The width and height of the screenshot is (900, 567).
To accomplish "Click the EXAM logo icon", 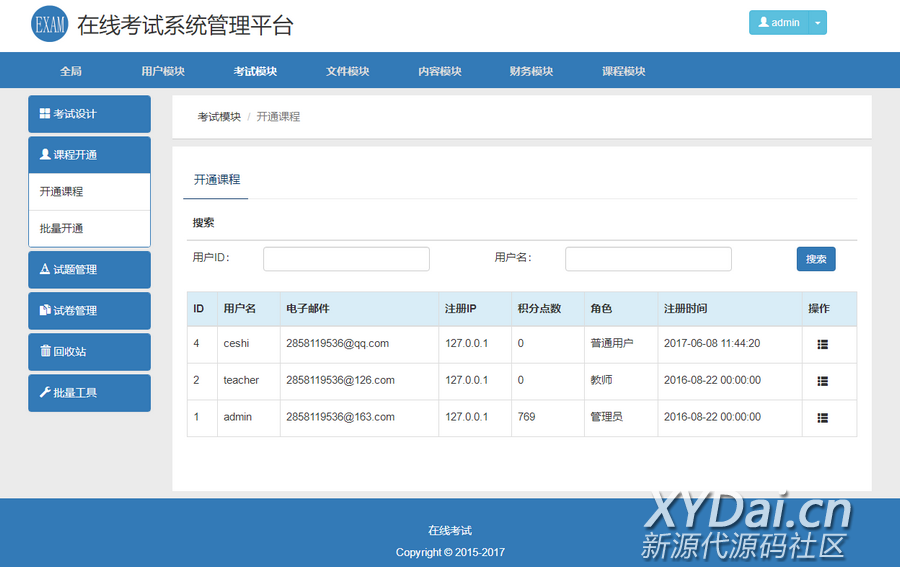I will click(x=49, y=25).
